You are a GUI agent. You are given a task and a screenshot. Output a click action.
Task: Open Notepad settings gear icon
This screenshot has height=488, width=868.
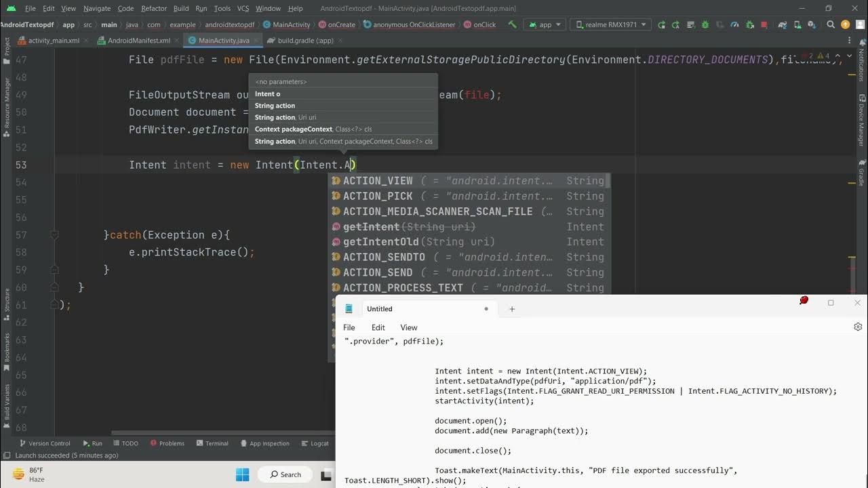pos(857,327)
